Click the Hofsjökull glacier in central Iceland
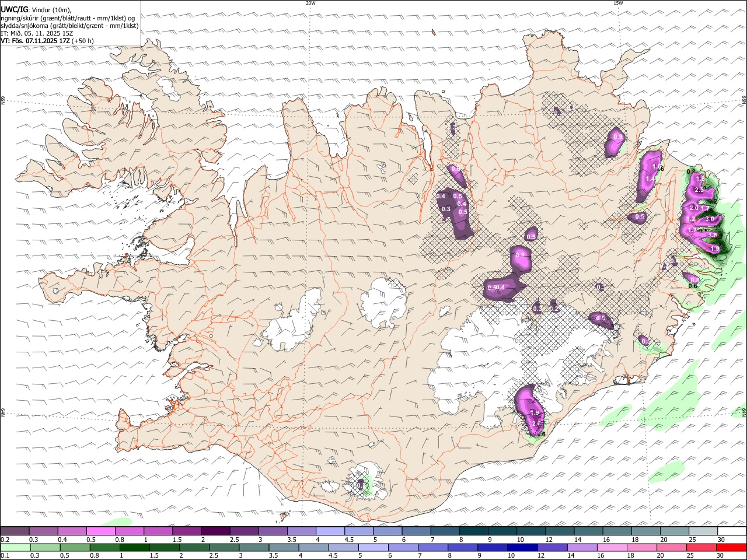Viewport: 747px width, 560px height. (383, 302)
